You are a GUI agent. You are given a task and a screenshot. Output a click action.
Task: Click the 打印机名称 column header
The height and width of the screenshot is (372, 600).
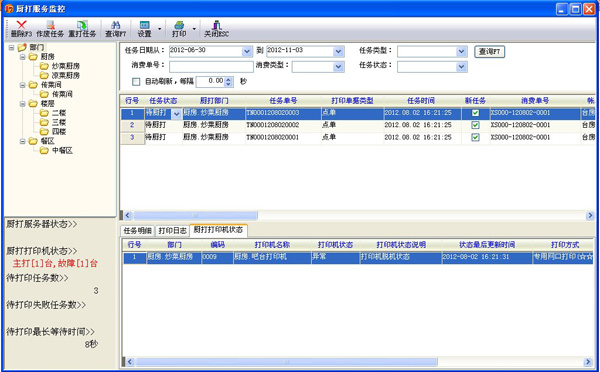272,245
